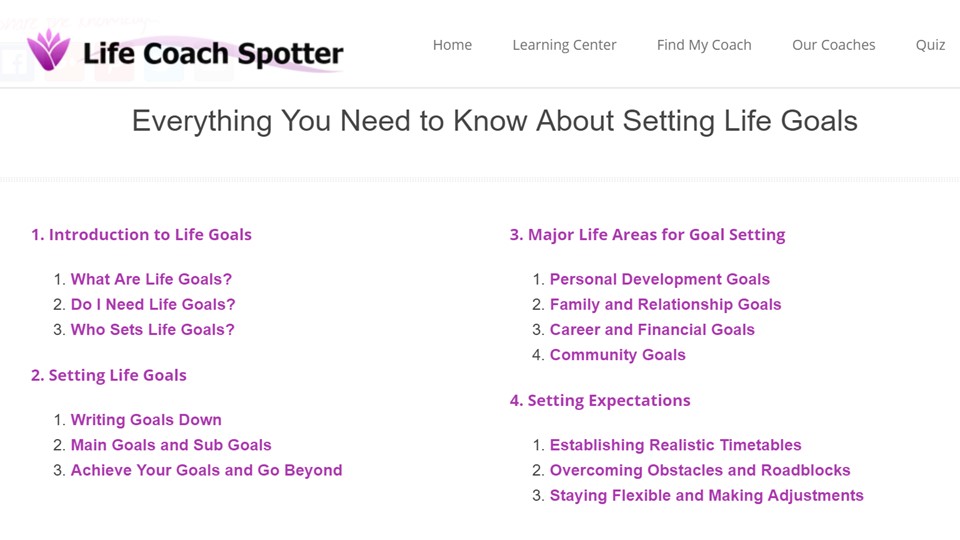Open Our Coaches in navigation
The image size is (960, 540).
coord(833,45)
